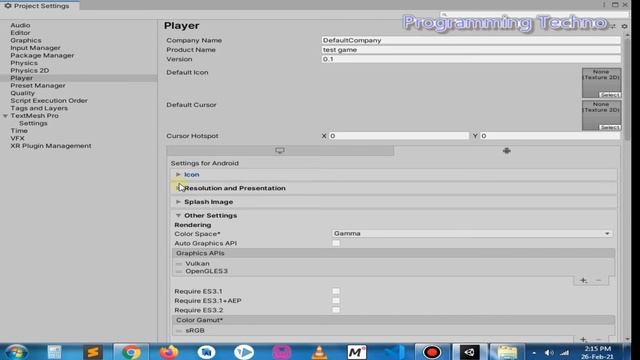The height and width of the screenshot is (360, 640).
Task: Open the screen recorder taskbar icon
Action: tap(432, 352)
